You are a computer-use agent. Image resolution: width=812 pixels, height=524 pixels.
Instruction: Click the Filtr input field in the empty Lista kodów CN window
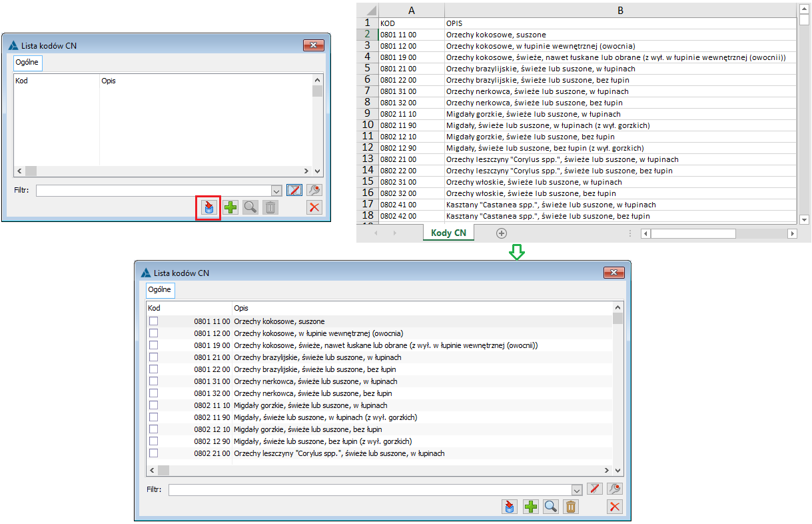click(x=154, y=190)
